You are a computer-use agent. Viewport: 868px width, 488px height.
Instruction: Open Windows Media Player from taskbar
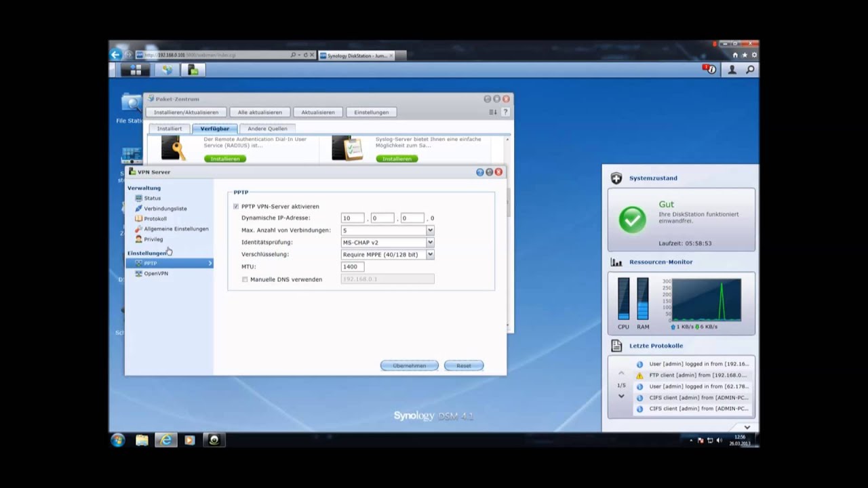(x=190, y=440)
